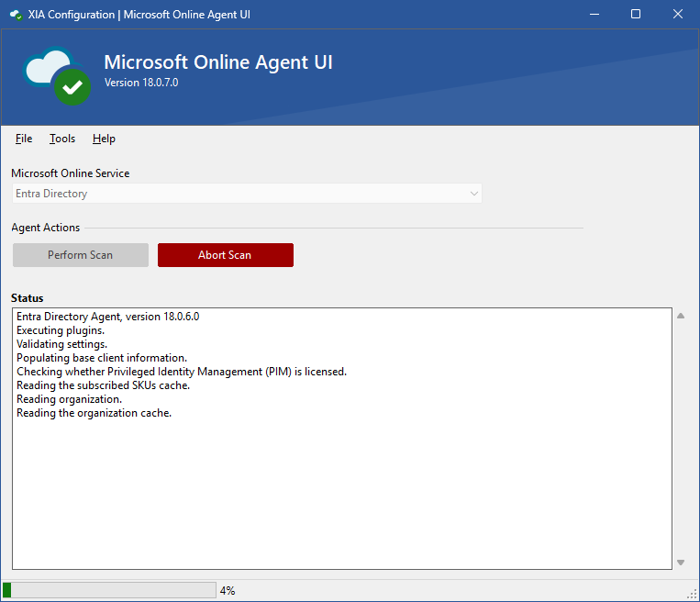Open the Tools menu
The height and width of the screenshot is (602, 700).
(62, 139)
